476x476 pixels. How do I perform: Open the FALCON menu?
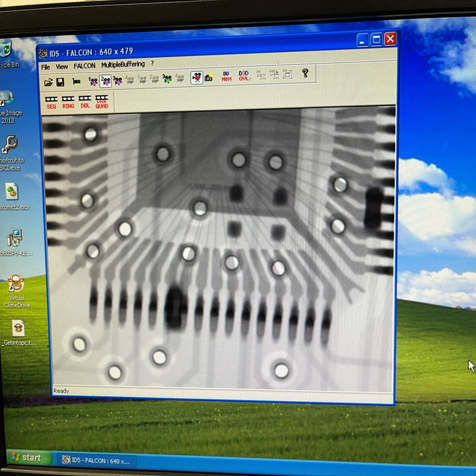coord(84,65)
